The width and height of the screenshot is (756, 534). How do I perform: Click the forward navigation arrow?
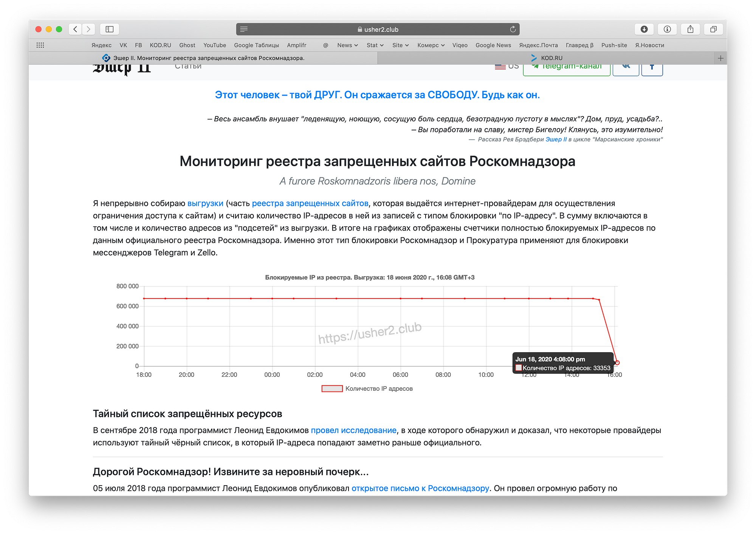88,29
